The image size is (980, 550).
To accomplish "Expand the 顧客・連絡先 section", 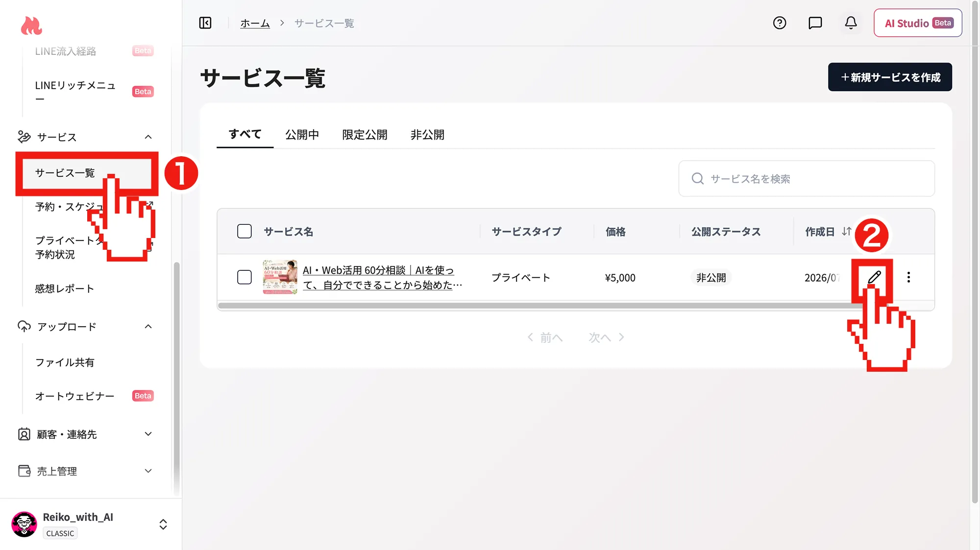I will [x=148, y=434].
